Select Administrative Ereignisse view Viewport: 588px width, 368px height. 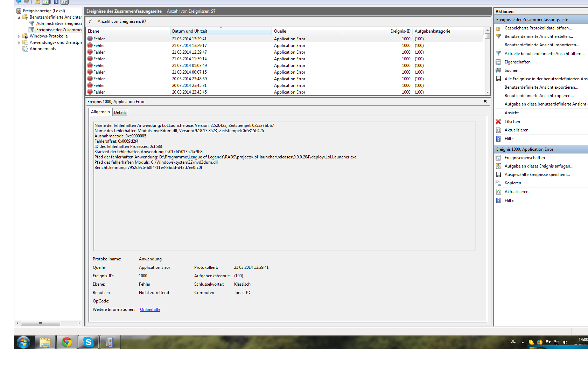[59, 23]
